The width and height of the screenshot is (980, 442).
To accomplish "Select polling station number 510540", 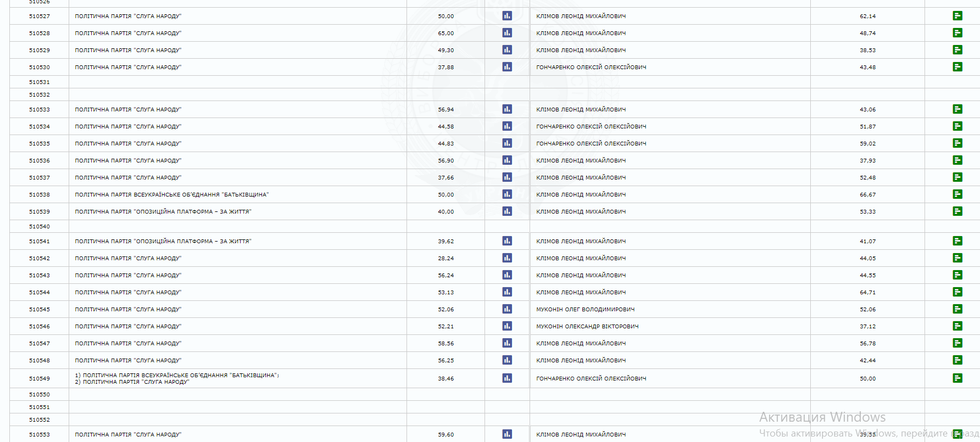I will tap(40, 227).
